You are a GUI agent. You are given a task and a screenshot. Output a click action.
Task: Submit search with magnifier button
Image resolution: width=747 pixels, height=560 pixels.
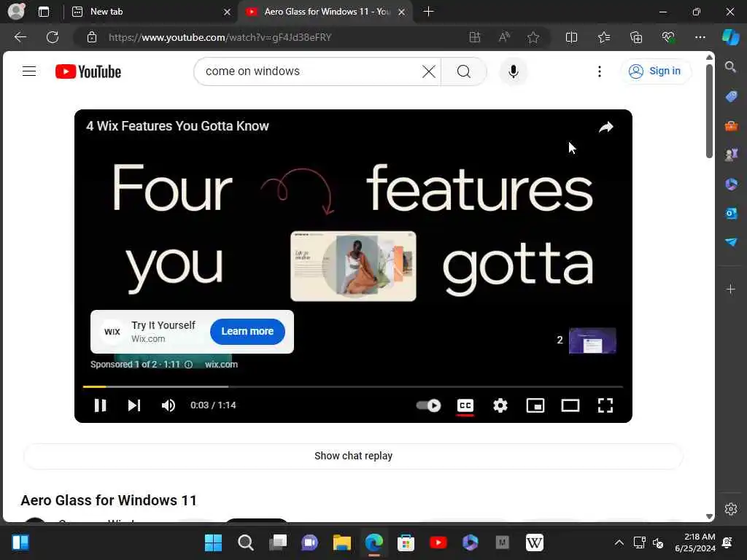coord(463,71)
